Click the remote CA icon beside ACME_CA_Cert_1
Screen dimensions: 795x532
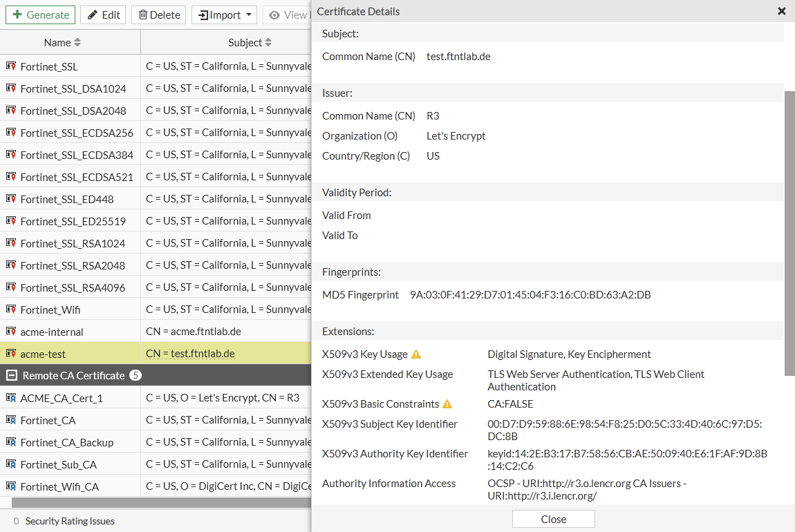coord(10,397)
